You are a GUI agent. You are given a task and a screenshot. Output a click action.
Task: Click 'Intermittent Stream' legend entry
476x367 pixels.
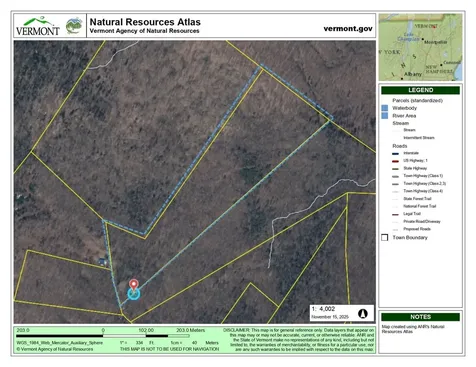(x=419, y=138)
